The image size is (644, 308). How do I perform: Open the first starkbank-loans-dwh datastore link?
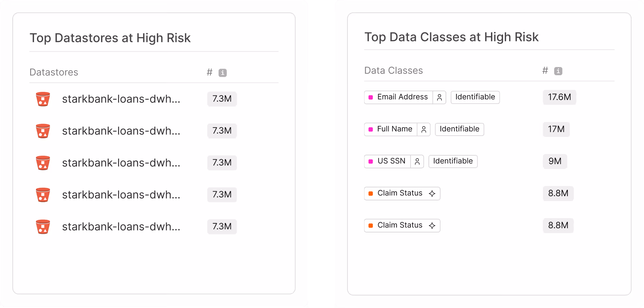point(121,99)
